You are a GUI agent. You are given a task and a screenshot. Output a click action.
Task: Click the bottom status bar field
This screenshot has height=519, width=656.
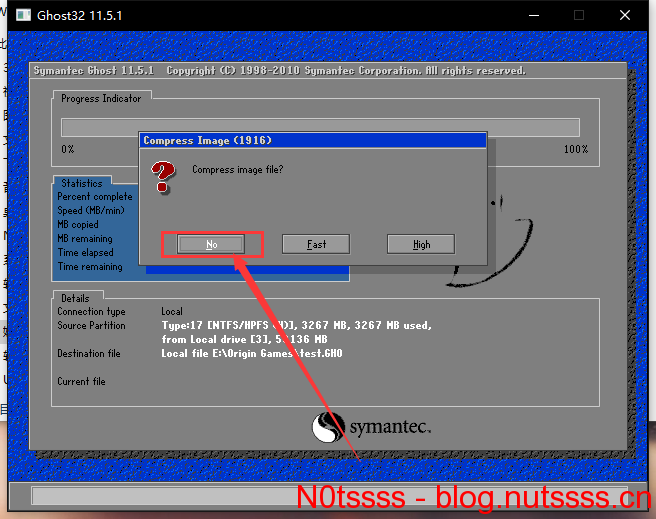pos(329,496)
